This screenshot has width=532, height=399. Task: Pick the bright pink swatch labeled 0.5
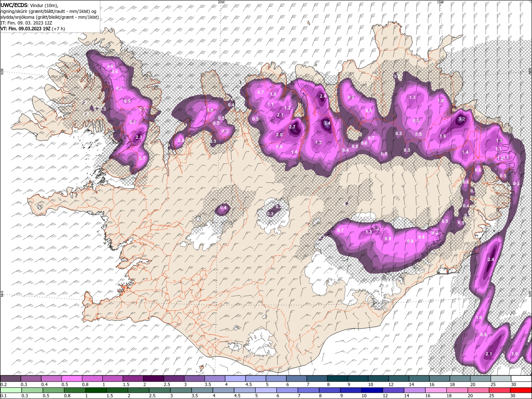click(x=71, y=378)
